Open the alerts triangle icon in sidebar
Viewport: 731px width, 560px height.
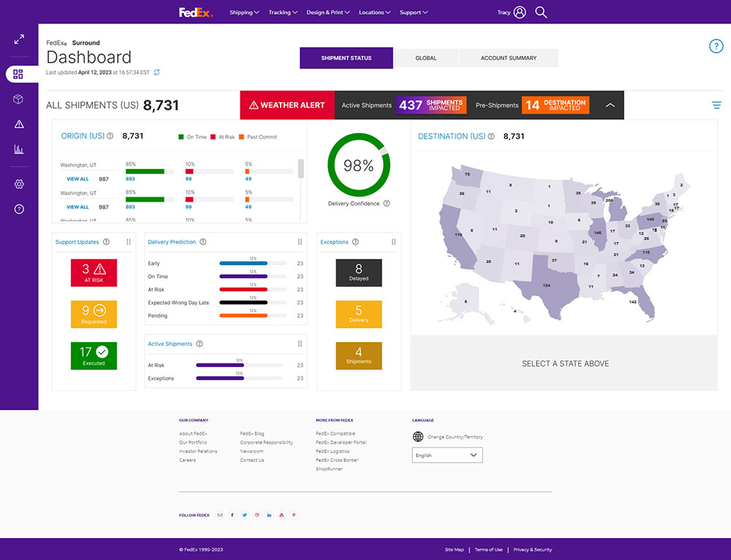(x=19, y=124)
